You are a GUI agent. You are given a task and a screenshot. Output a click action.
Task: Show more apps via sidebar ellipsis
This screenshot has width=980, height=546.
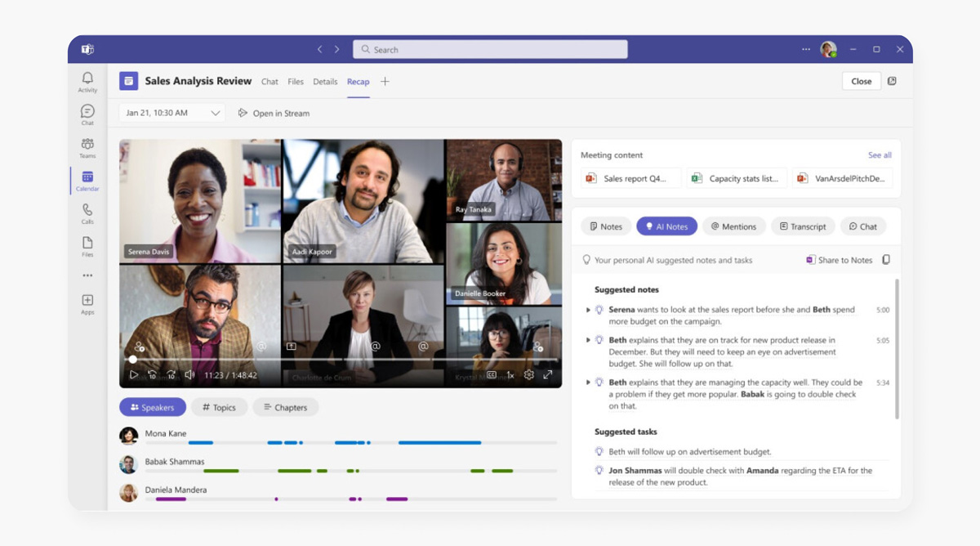pos(87,275)
